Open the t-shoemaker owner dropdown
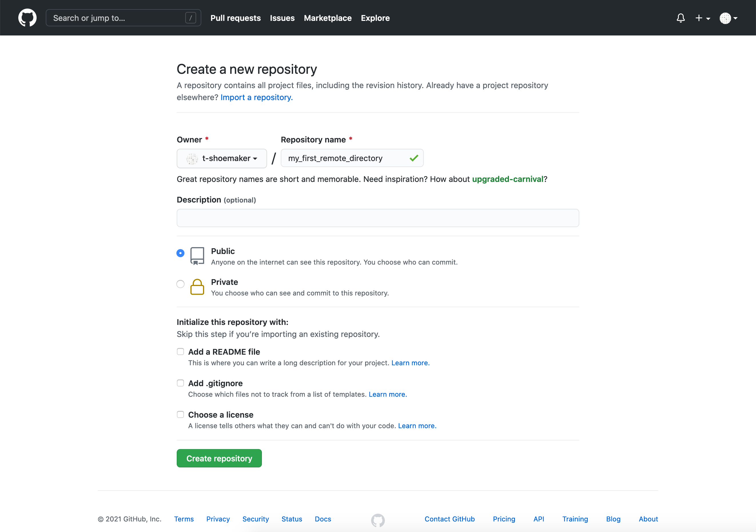756x532 pixels. click(x=222, y=158)
